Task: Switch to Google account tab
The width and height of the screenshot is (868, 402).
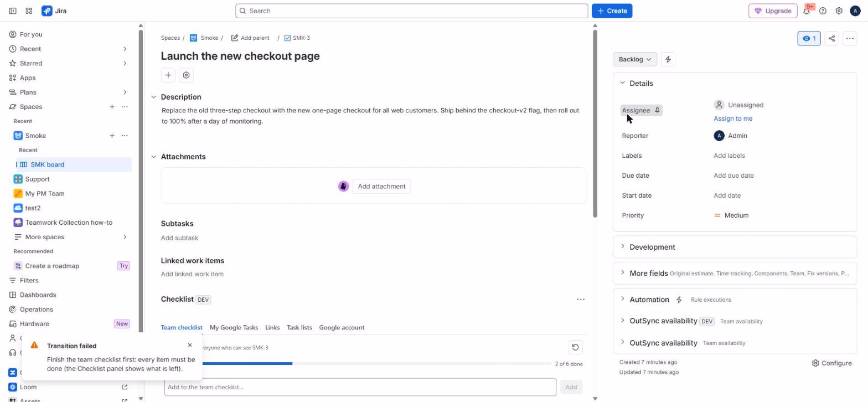Action: point(342,327)
